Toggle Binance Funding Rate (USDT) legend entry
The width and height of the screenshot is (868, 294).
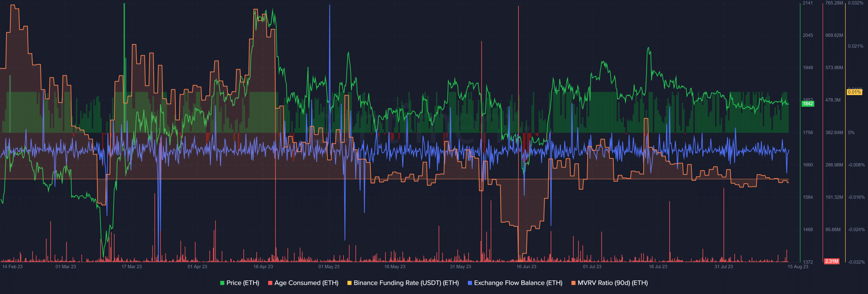(403, 283)
